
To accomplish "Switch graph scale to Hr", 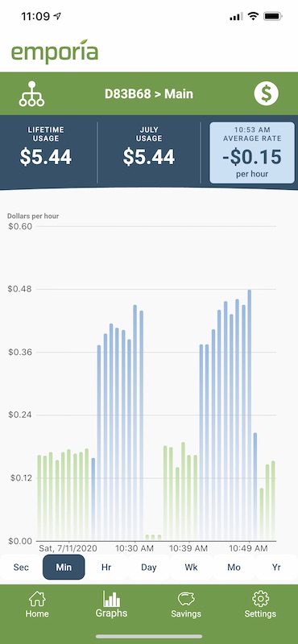I will 106,568.
